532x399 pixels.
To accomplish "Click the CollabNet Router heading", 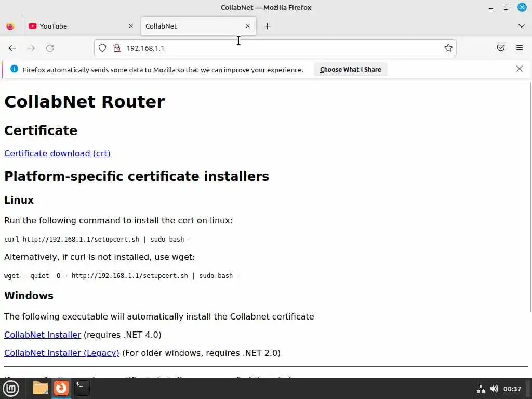I will coord(85,102).
